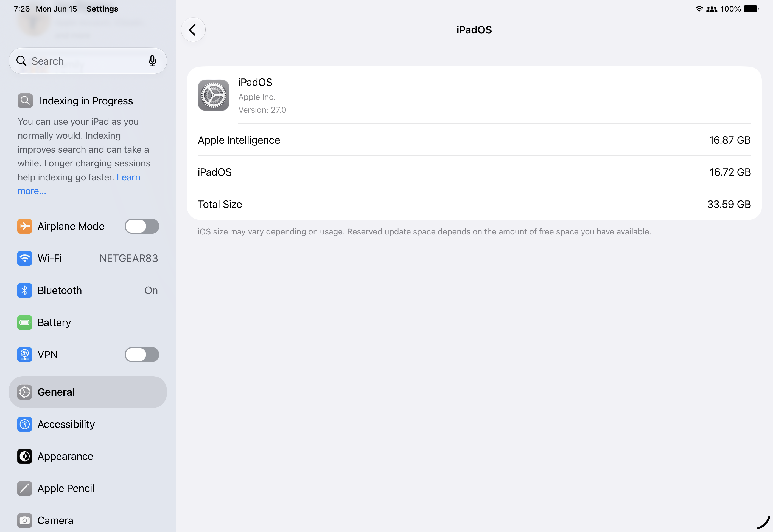Enable the VPN switch

click(142, 354)
